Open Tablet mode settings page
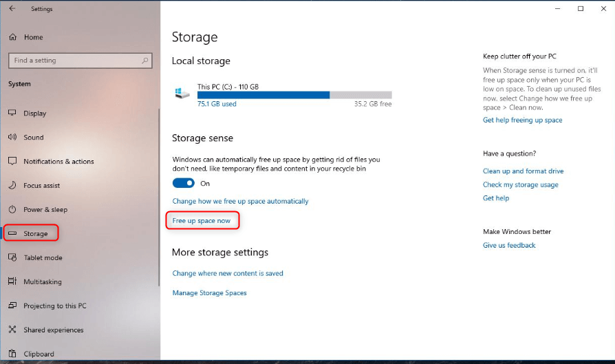The image size is (615, 364). pos(43,258)
